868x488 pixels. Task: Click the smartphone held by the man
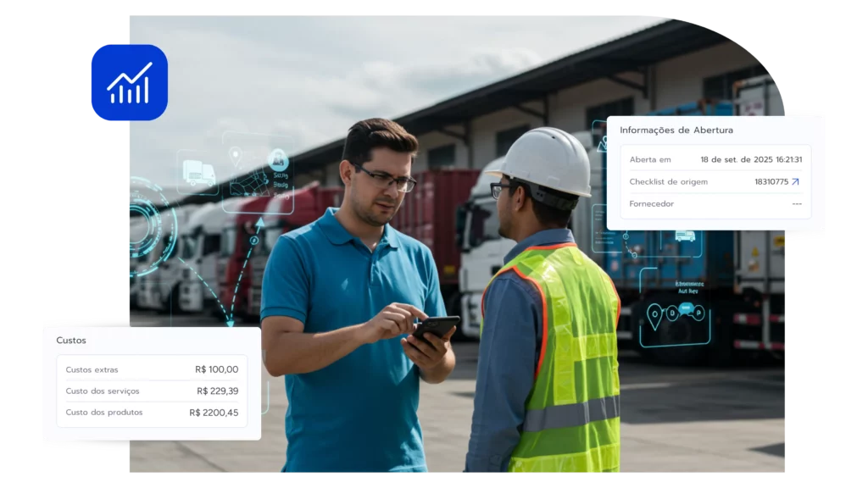pyautogui.click(x=436, y=327)
